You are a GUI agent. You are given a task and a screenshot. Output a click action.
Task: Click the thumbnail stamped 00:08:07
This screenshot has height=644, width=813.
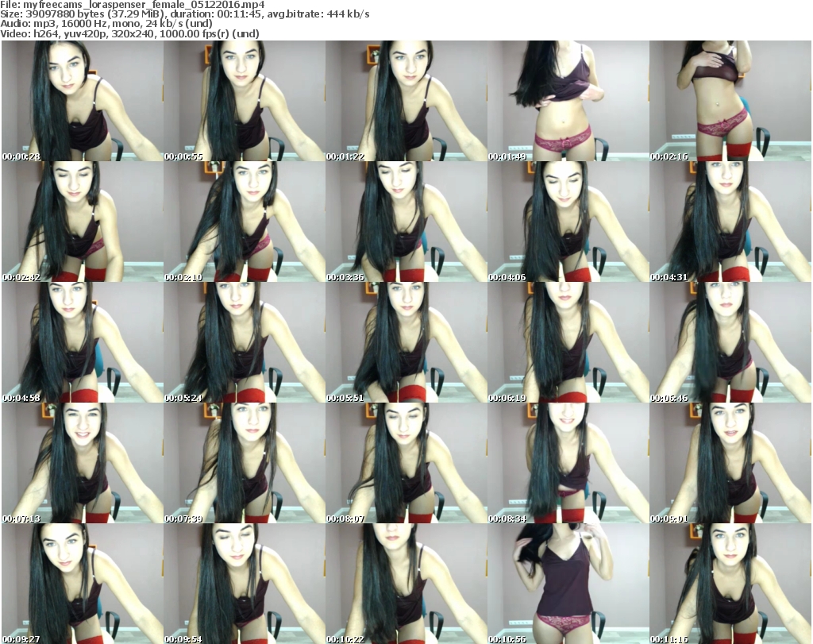(406, 464)
